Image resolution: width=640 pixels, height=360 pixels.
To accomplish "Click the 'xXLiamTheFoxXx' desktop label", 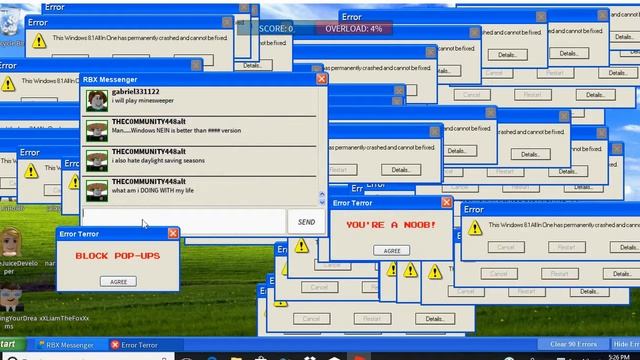I will tap(64, 318).
